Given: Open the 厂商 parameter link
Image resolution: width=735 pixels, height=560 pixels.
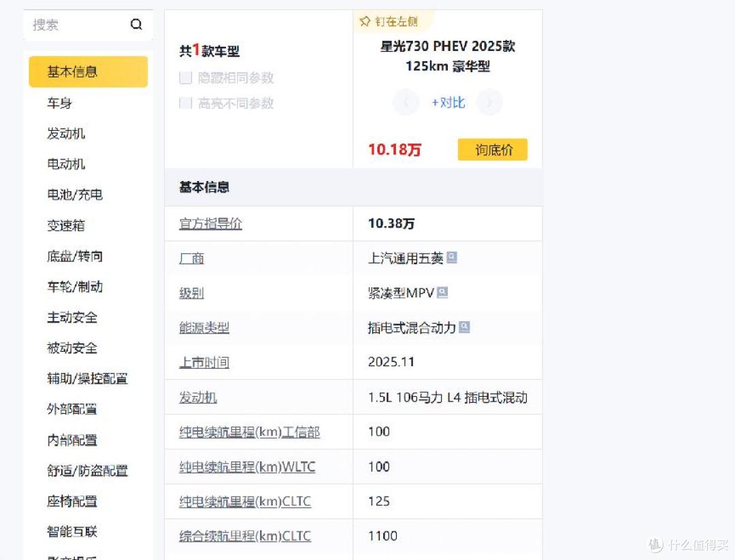Looking at the screenshot, I should 191,258.
